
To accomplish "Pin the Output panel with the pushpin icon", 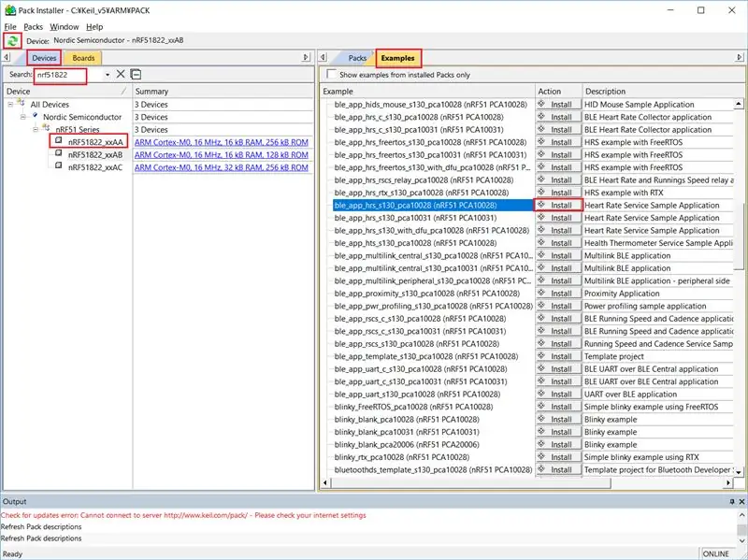I will pos(732,501).
